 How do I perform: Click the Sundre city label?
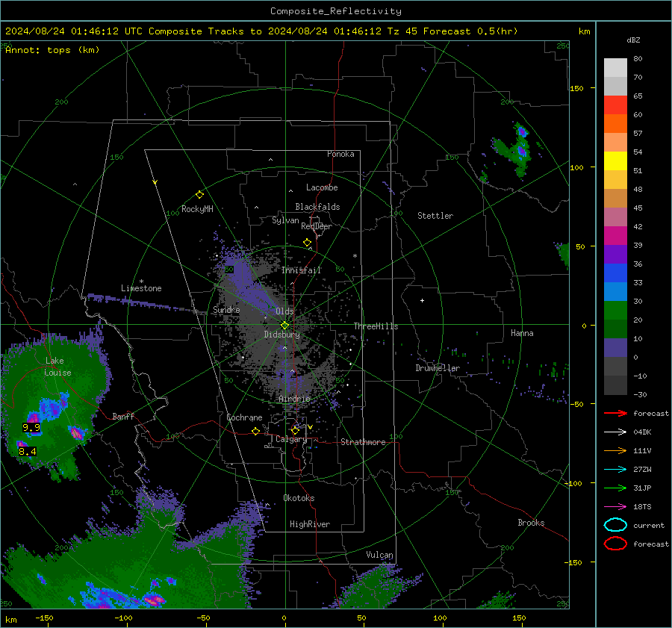tap(226, 309)
